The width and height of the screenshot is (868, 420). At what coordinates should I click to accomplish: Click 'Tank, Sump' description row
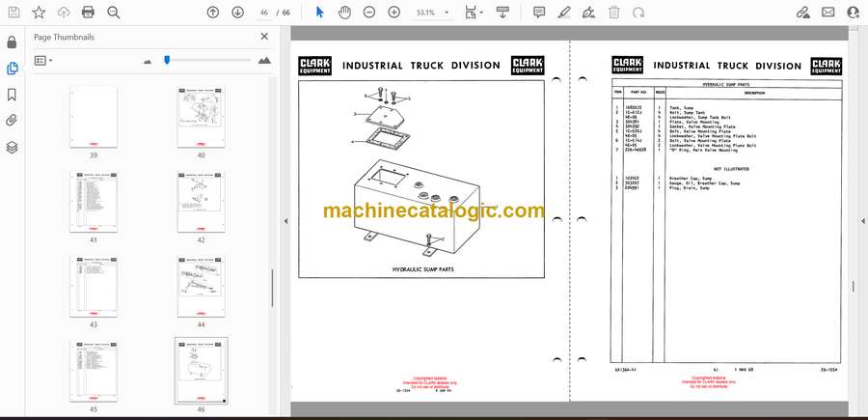[682, 107]
